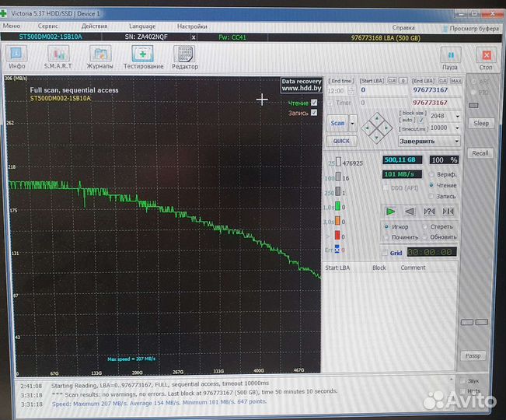Open the Language menu
The width and height of the screenshot is (506, 420).
(x=141, y=26)
